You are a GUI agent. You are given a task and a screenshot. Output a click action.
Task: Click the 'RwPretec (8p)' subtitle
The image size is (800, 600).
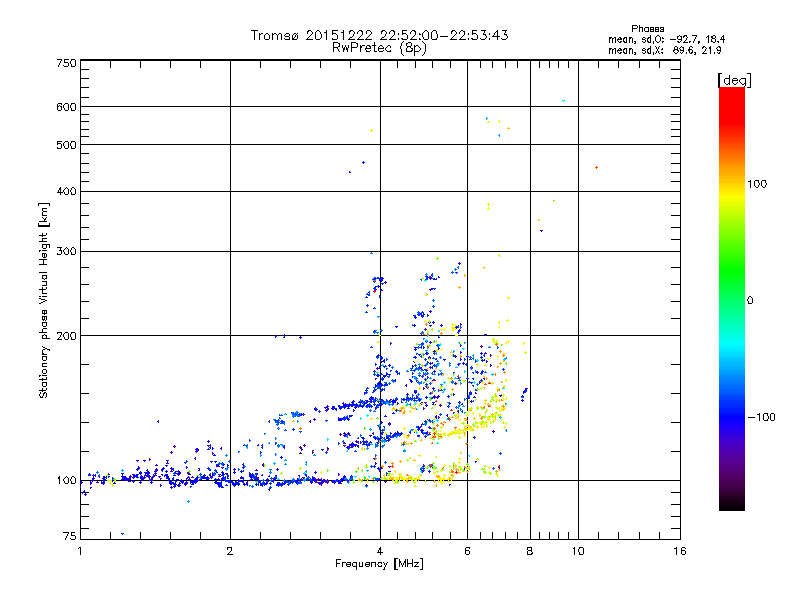tap(379, 48)
